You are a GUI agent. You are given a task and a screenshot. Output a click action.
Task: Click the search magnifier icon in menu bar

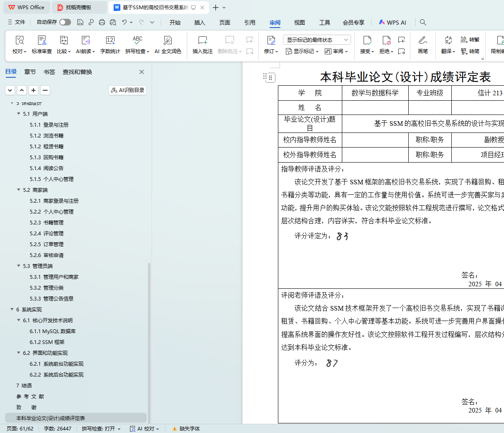pyautogui.click(x=423, y=22)
